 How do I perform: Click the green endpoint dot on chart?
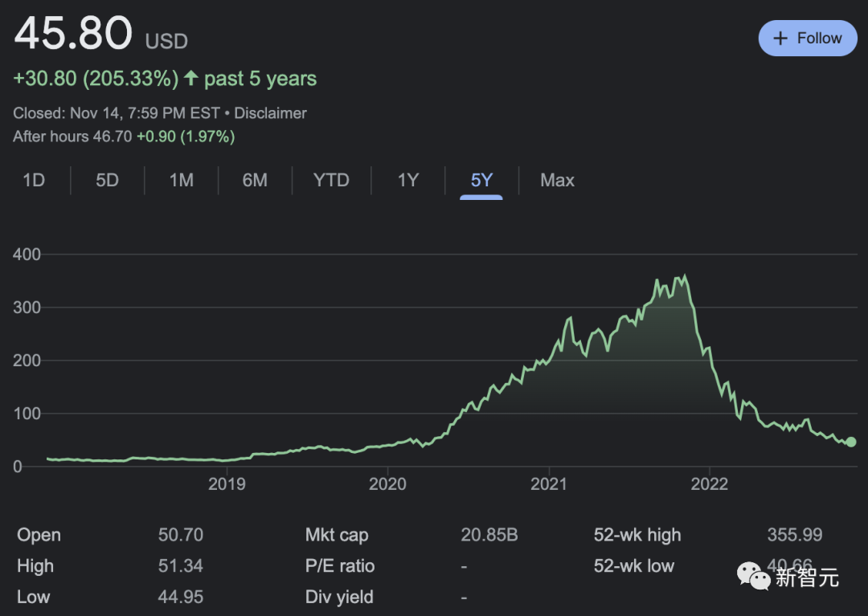851,442
